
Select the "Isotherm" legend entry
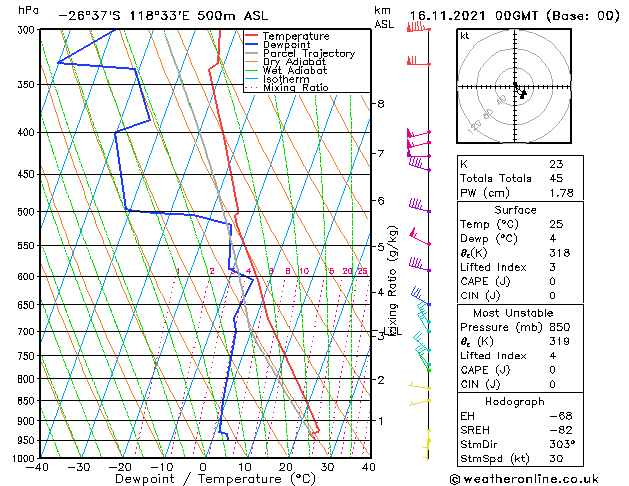pyautogui.click(x=286, y=79)
